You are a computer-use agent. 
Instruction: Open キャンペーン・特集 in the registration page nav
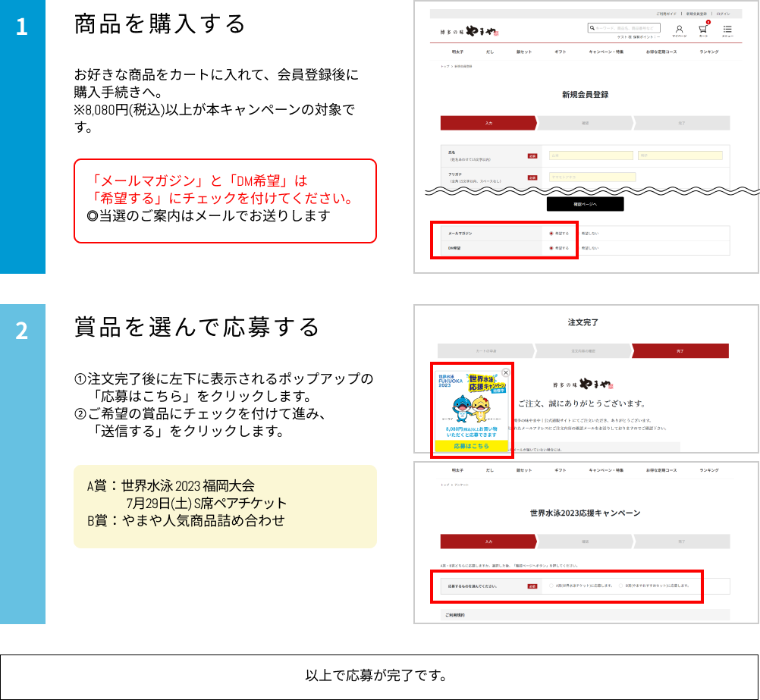point(606,52)
